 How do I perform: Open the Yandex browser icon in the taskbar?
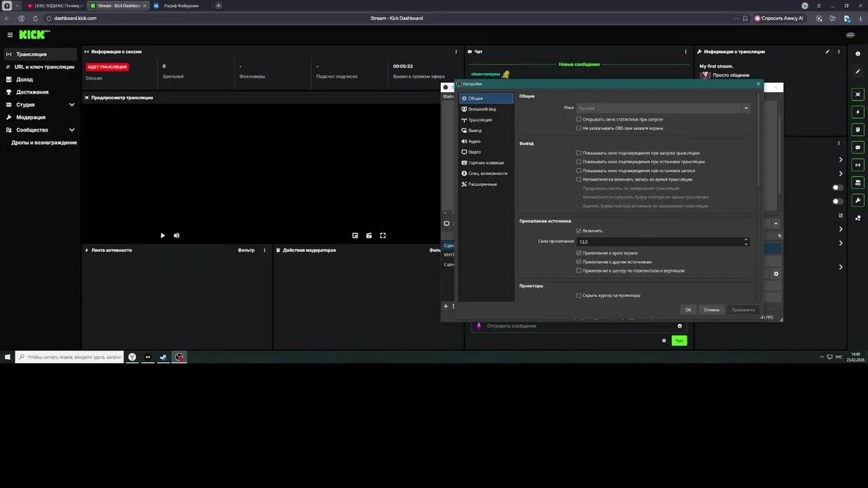[132, 357]
